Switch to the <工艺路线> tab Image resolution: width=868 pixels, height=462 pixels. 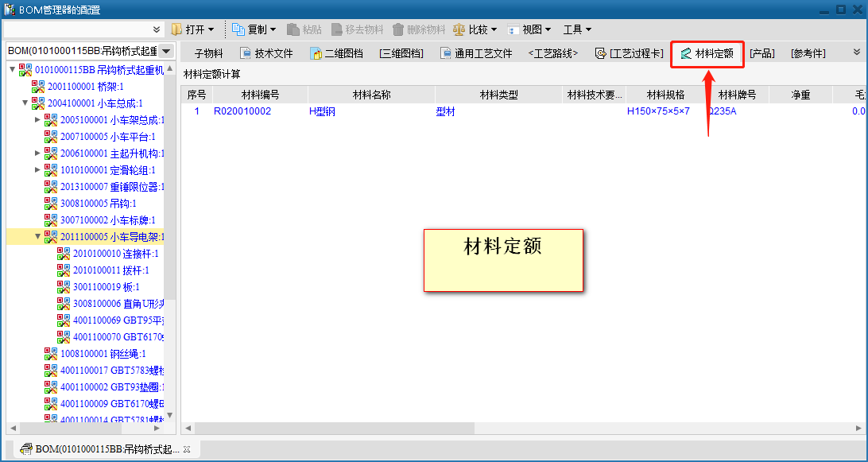click(x=553, y=54)
